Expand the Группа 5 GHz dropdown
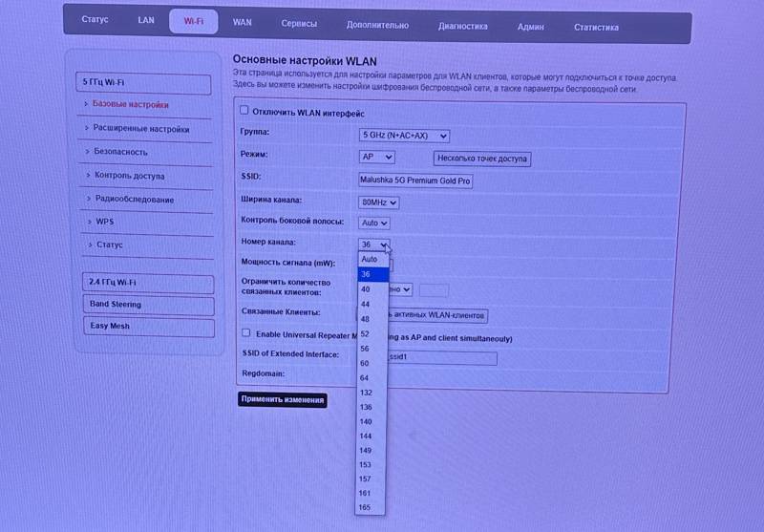This screenshot has height=532, width=764. click(405, 136)
